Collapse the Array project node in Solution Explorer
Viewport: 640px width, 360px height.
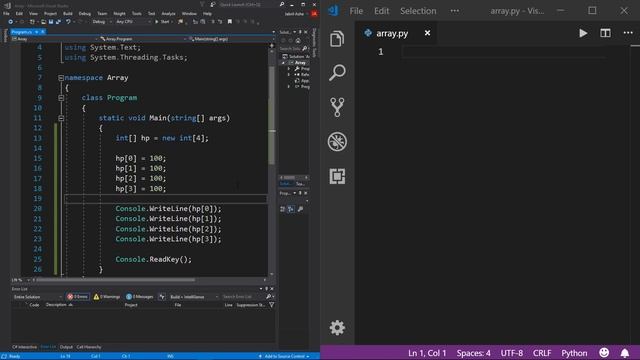(x=283, y=63)
